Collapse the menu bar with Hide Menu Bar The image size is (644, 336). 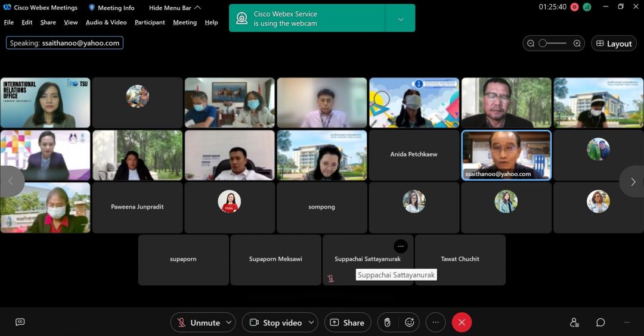(175, 8)
